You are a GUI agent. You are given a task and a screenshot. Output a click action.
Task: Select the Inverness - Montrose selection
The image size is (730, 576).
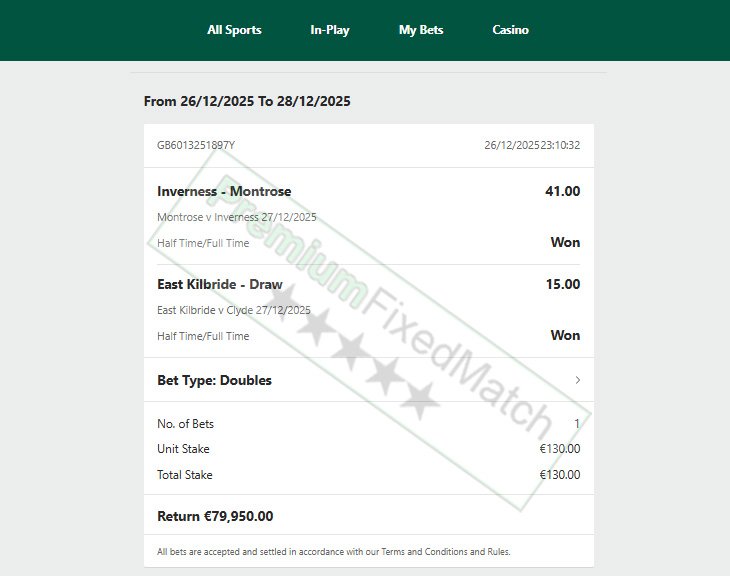click(x=224, y=191)
